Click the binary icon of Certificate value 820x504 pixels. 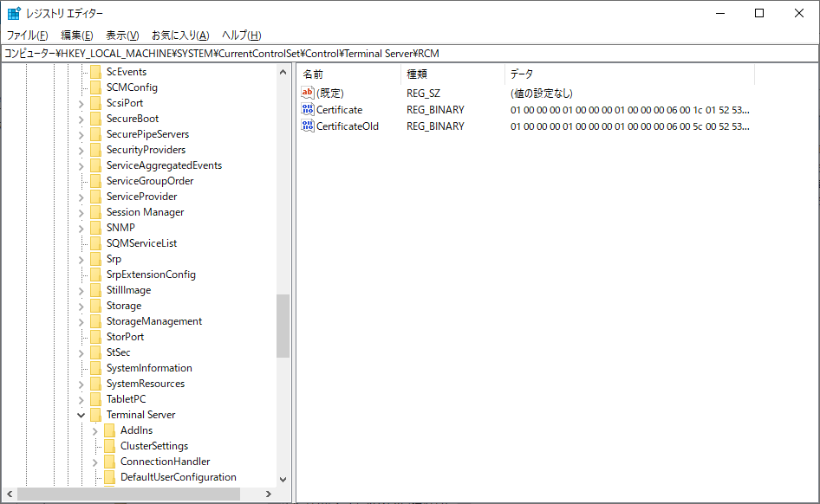click(308, 109)
